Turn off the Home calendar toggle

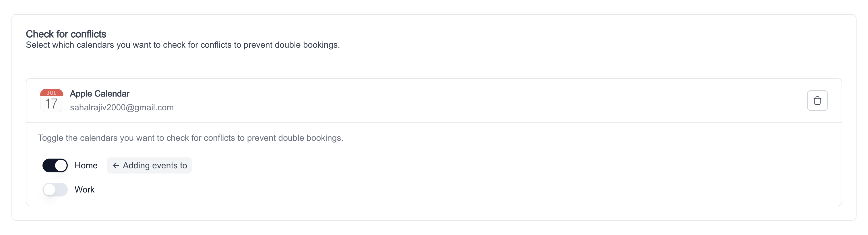(x=55, y=165)
